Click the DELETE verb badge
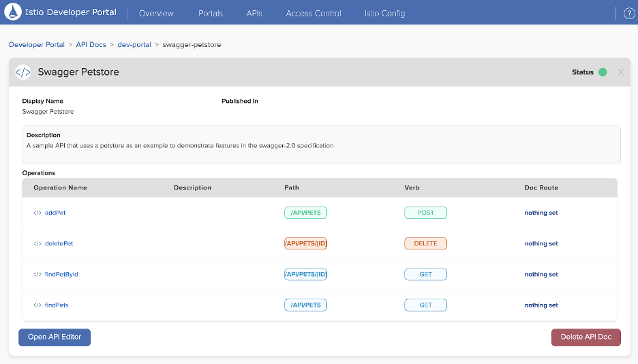This screenshot has width=638, height=364. coord(425,243)
